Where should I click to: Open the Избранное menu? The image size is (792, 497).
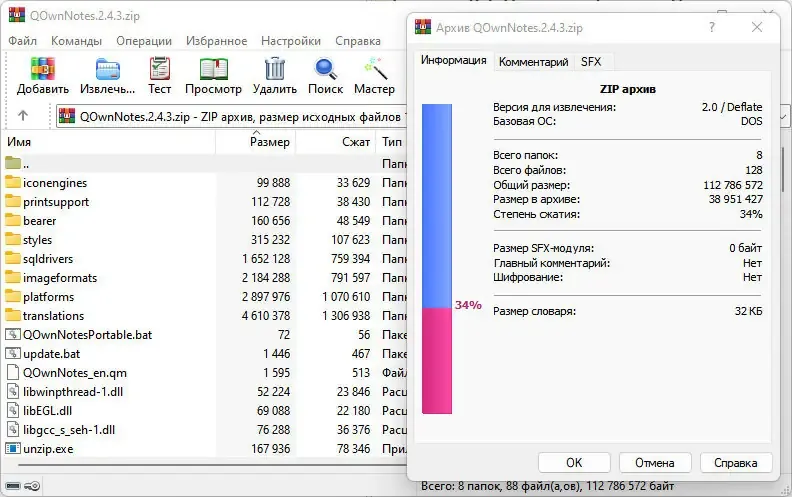click(x=216, y=41)
